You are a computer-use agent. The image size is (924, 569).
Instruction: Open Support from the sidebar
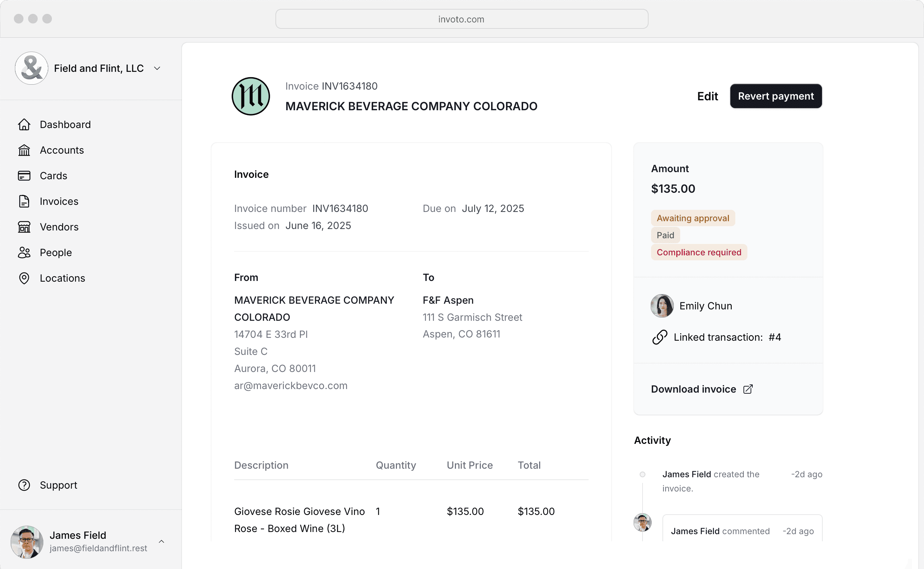(x=58, y=485)
